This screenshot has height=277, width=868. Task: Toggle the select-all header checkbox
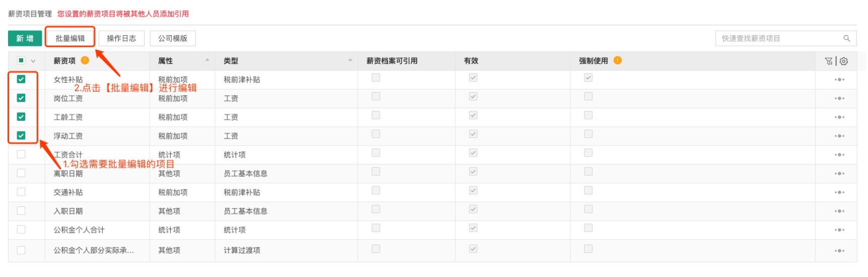pyautogui.click(x=21, y=60)
